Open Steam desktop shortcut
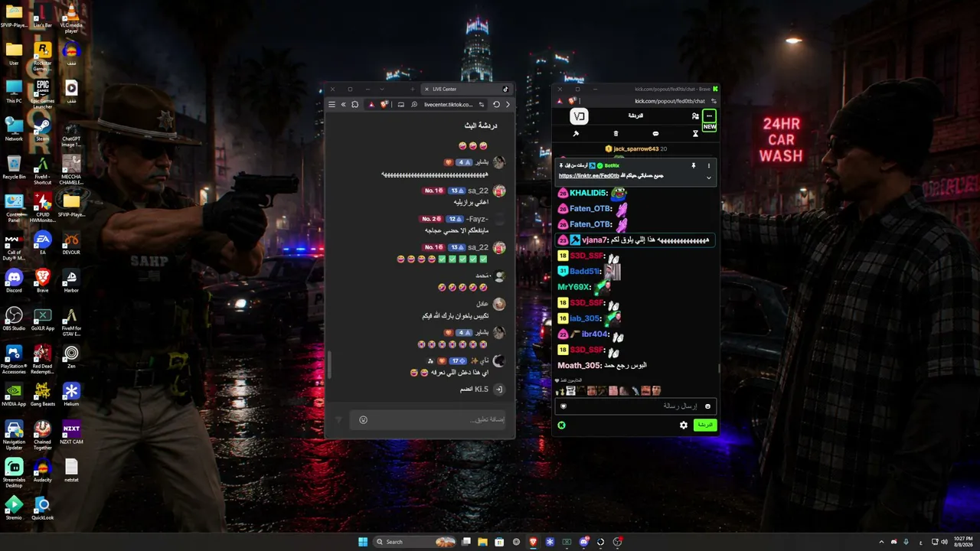The height and width of the screenshot is (551, 980). pos(42,129)
